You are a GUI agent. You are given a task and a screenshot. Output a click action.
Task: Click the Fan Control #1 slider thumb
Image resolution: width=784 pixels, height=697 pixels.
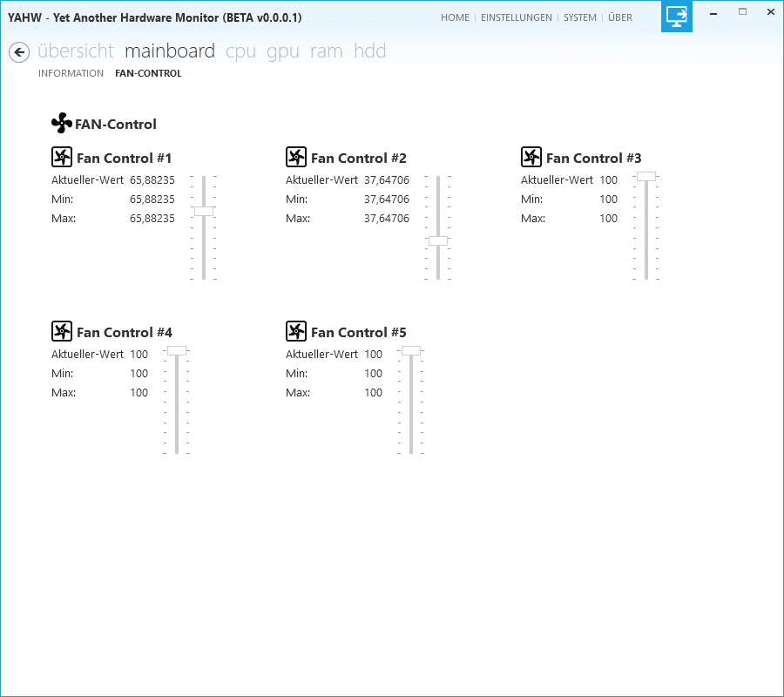pyautogui.click(x=204, y=212)
